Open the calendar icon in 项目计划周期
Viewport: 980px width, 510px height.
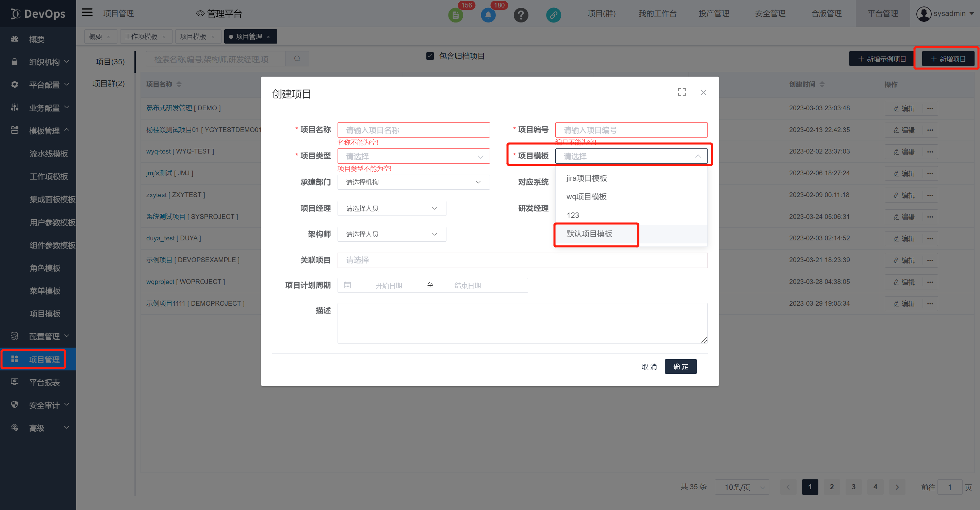tap(347, 285)
